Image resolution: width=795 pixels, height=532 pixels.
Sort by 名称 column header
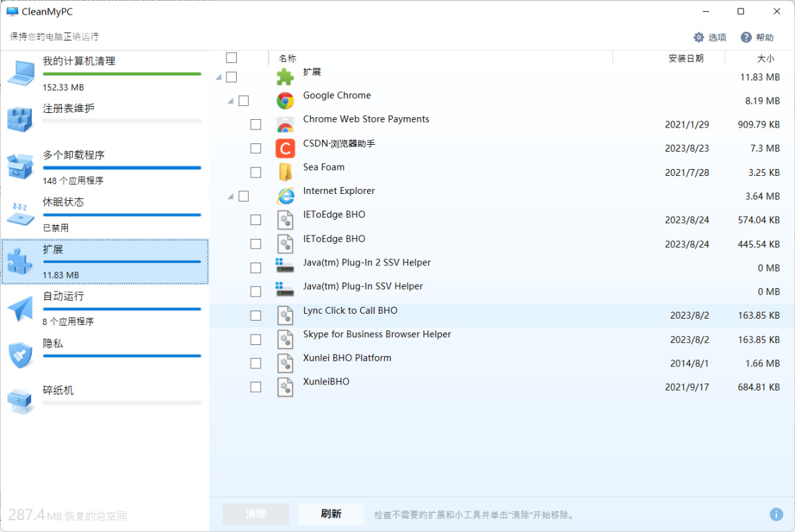[x=287, y=58]
